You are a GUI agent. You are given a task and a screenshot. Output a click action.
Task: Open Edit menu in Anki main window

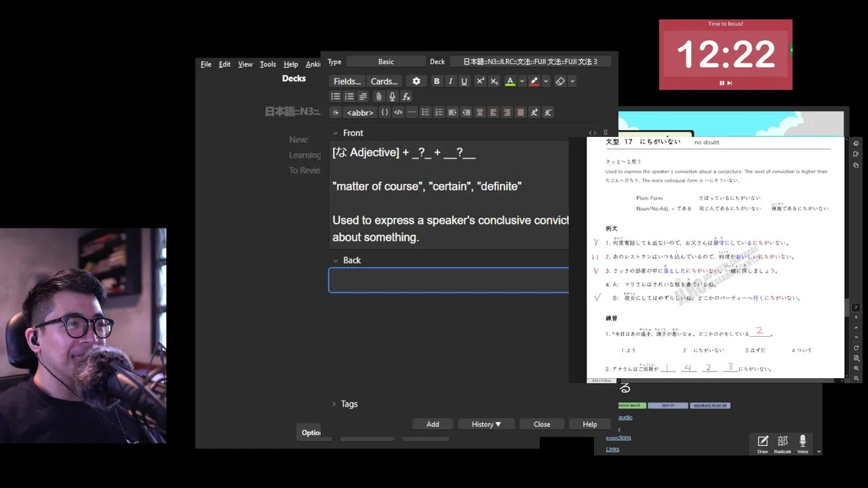(x=224, y=64)
